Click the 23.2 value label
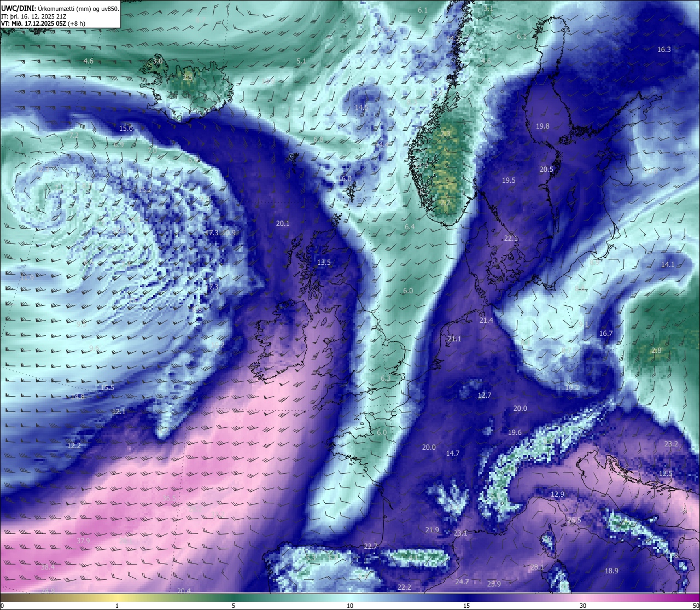Image resolution: width=700 pixels, height=610 pixels. coord(671,444)
